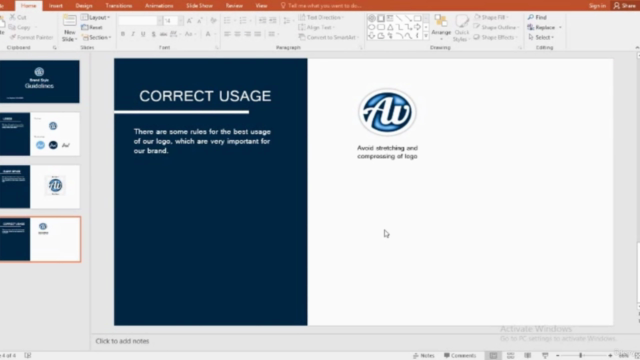Toggle Justify alignment for paragraph

(258, 34)
